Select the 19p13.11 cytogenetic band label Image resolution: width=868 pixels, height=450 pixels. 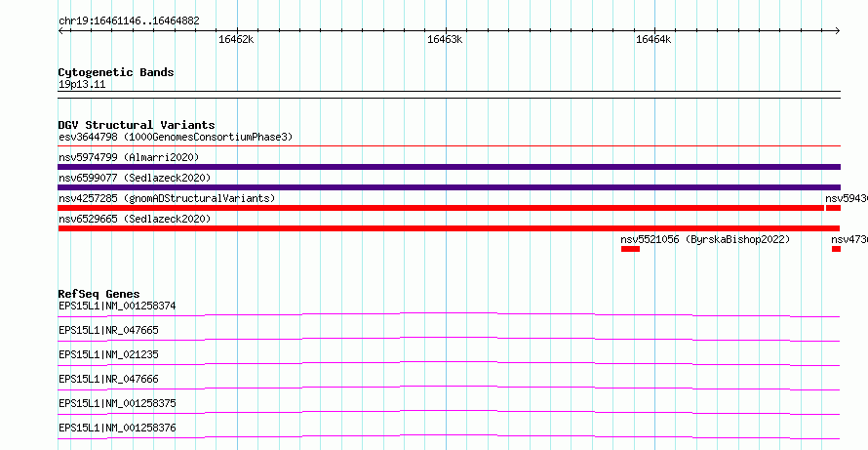[82, 85]
